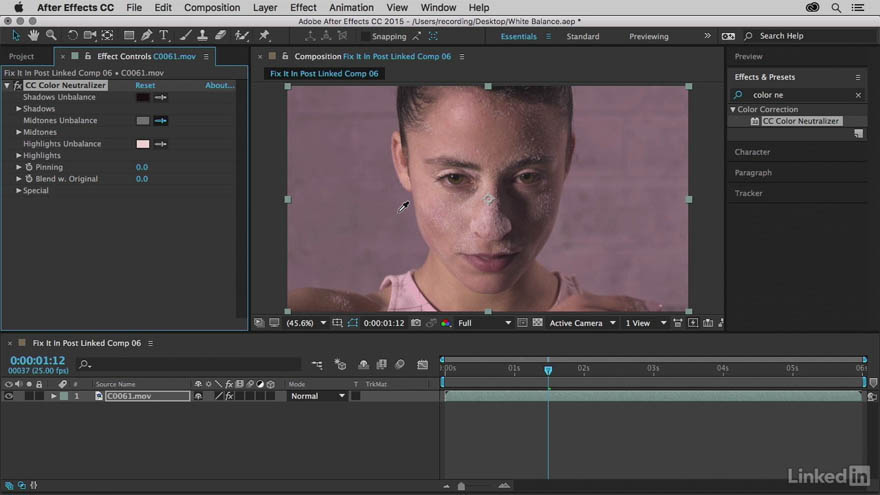The width and height of the screenshot is (880, 495).
Task: Select the Clone Stamp tool
Action: (203, 36)
